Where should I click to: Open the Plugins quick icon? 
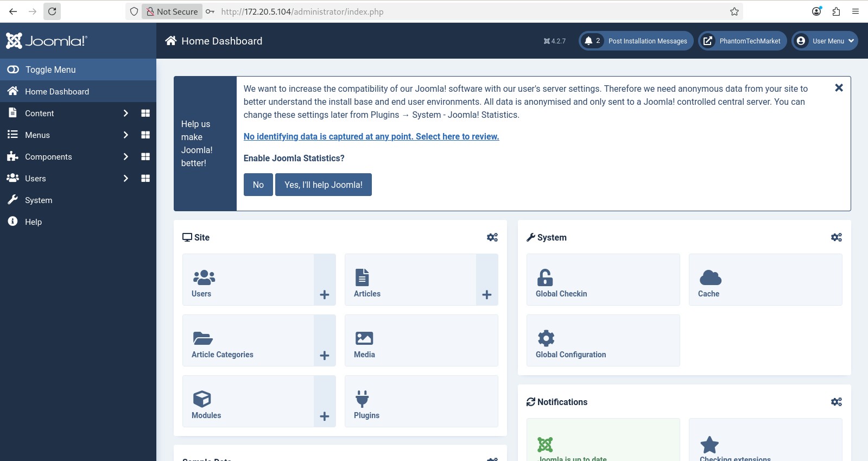point(421,401)
